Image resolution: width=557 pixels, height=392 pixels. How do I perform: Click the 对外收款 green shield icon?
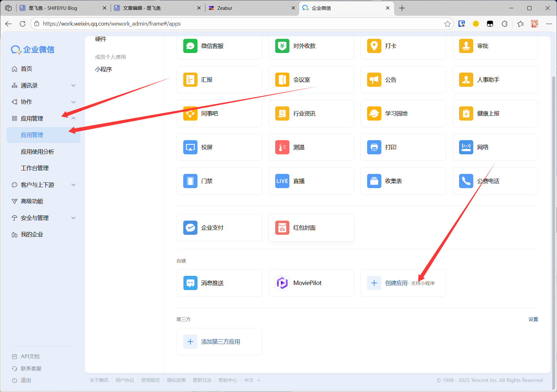pos(282,46)
